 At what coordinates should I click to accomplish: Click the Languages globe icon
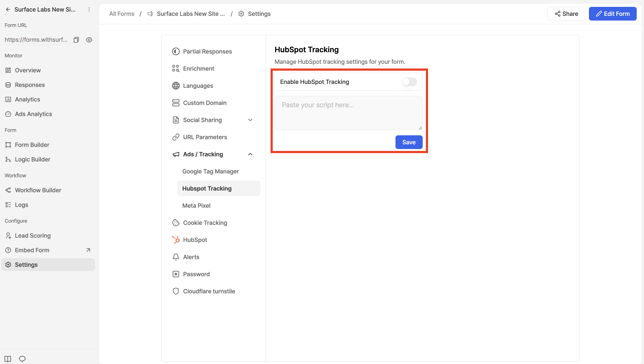(176, 86)
